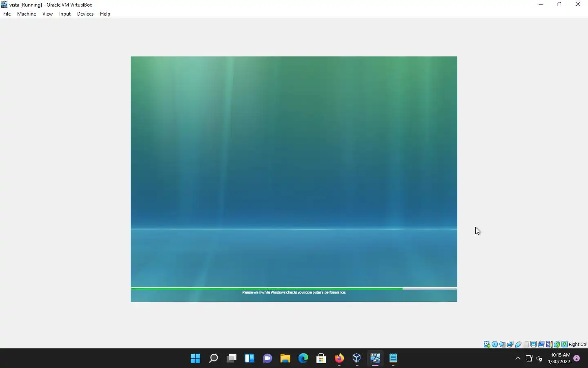
Task: Switch to Firefox in taskbar
Action: (x=339, y=359)
